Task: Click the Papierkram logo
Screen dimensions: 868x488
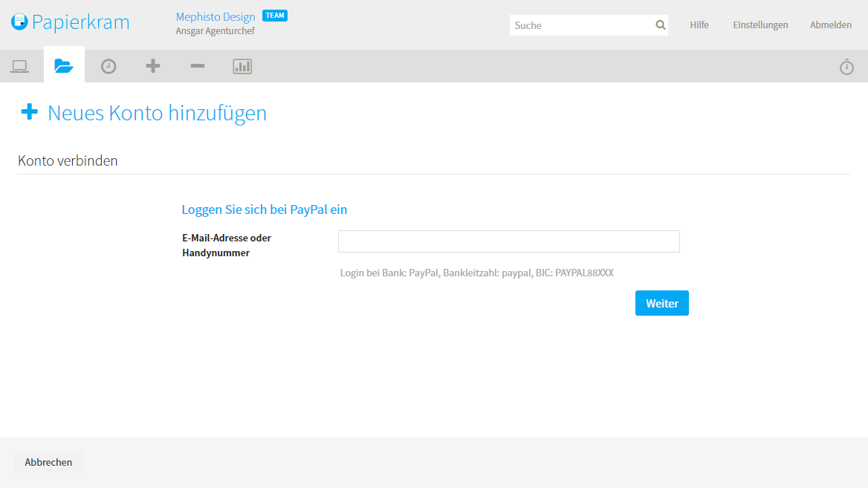Action: [x=71, y=22]
